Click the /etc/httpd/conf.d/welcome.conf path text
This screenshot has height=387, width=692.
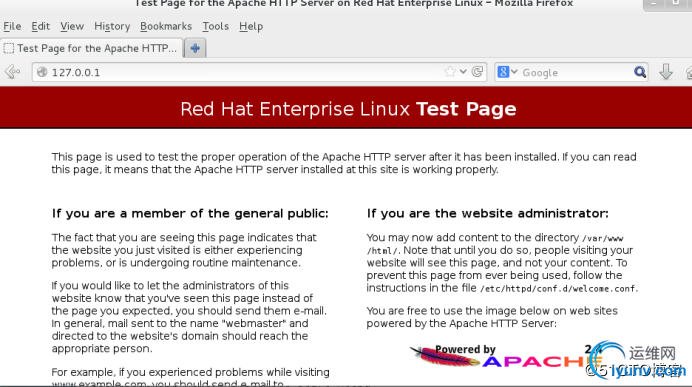[559, 289]
